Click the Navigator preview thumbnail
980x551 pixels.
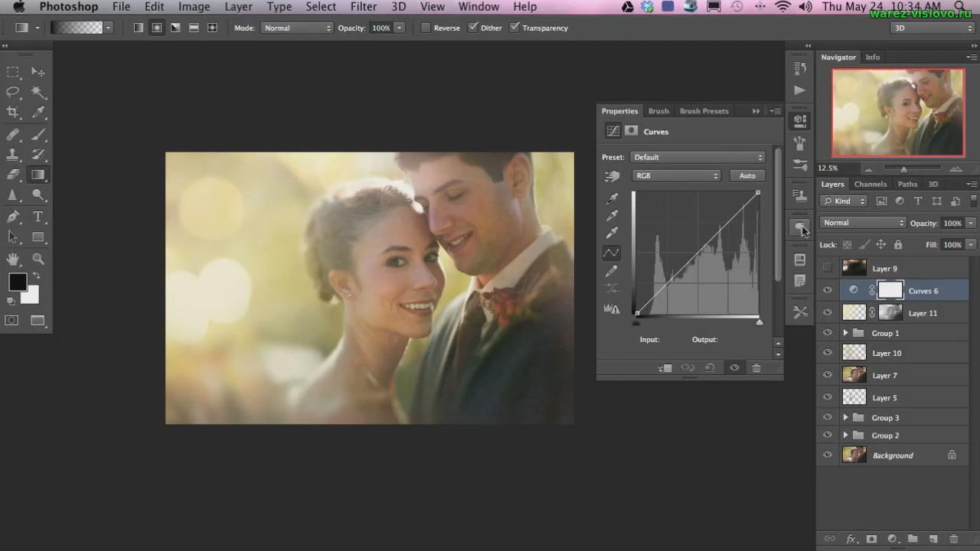(x=897, y=112)
